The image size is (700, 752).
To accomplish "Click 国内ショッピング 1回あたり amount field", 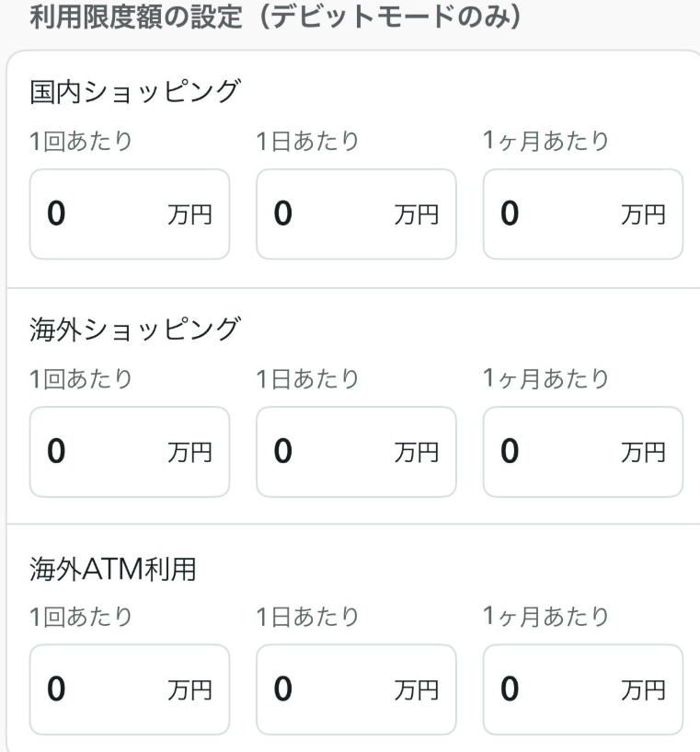I will click(x=101, y=214).
